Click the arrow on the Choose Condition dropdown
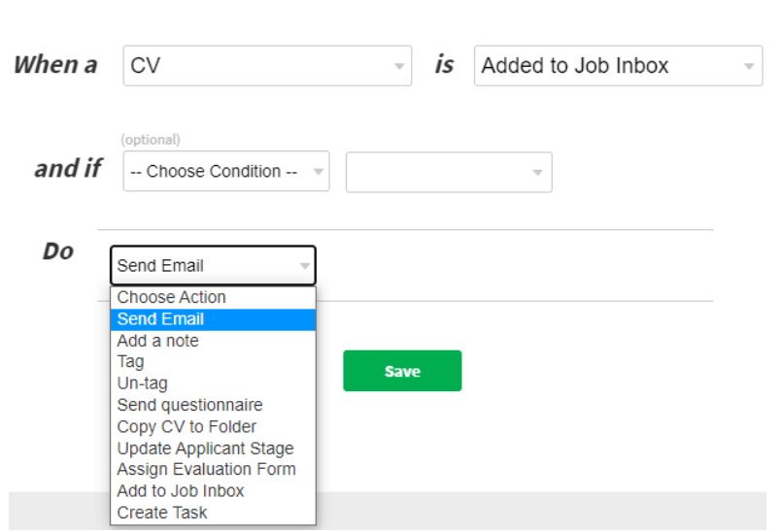 (318, 172)
